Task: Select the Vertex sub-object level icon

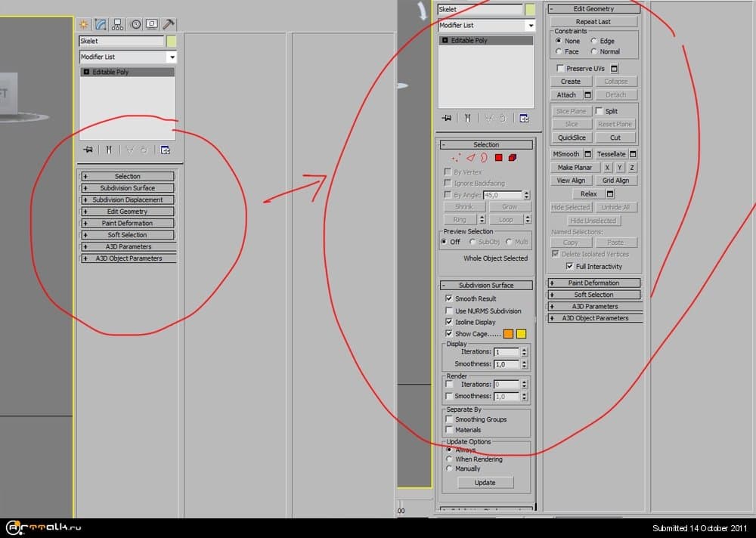Action: pos(456,158)
